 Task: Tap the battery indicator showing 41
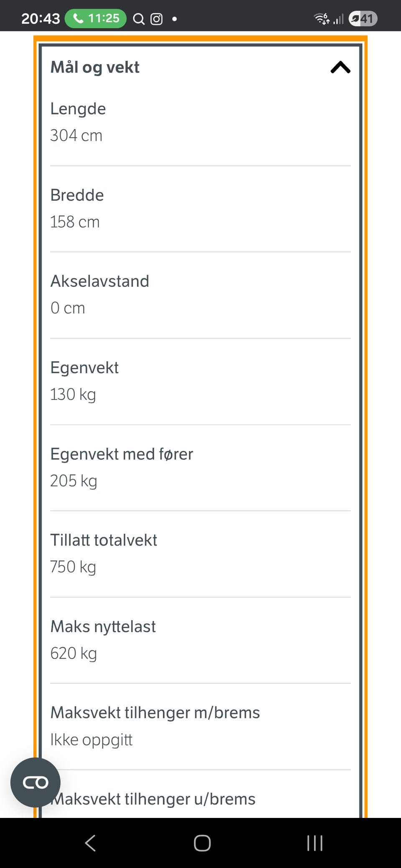[363, 18]
